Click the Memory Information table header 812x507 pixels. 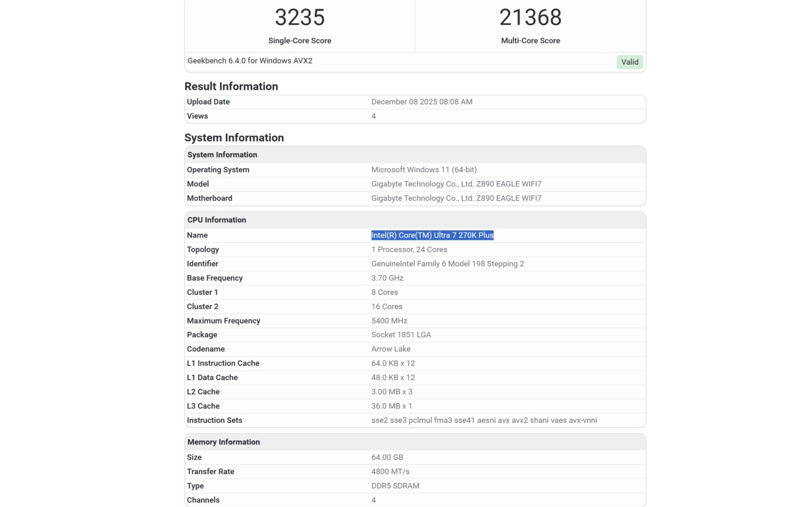pyautogui.click(x=223, y=442)
